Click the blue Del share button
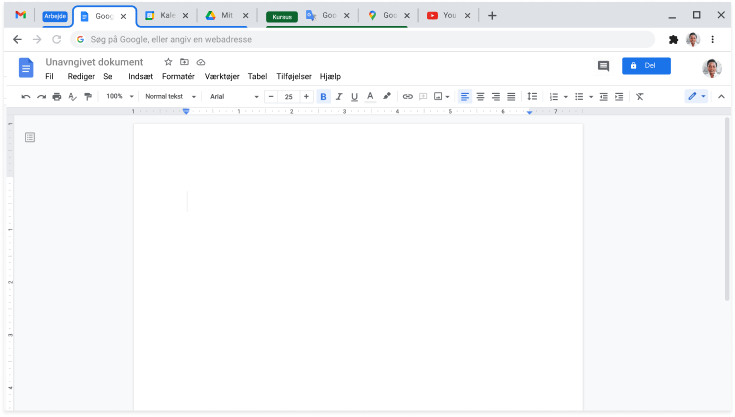This screenshot has height=417, width=735. pos(646,66)
